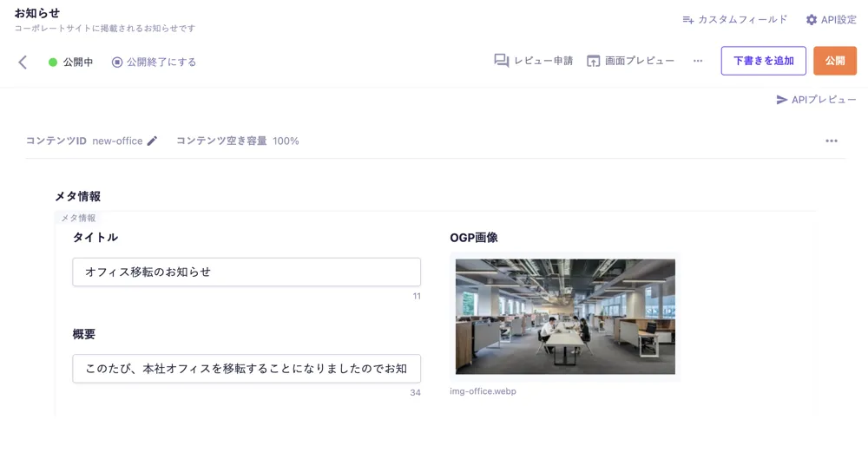Go back using the left chevron arrow
Image resolution: width=868 pixels, height=459 pixels.
click(23, 62)
